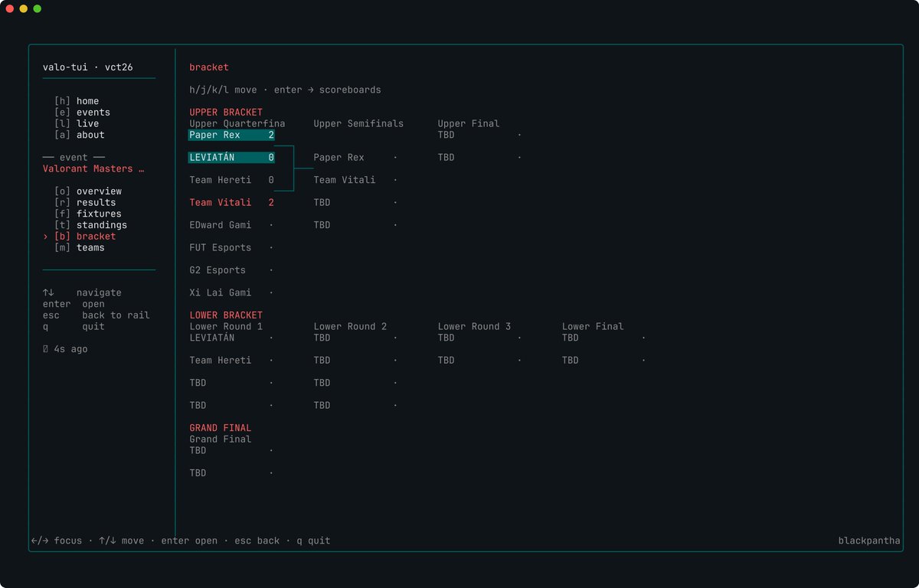This screenshot has height=588, width=919.
Task: Select LEVIATÁN under Lower Round 1
Action: [x=232, y=338]
